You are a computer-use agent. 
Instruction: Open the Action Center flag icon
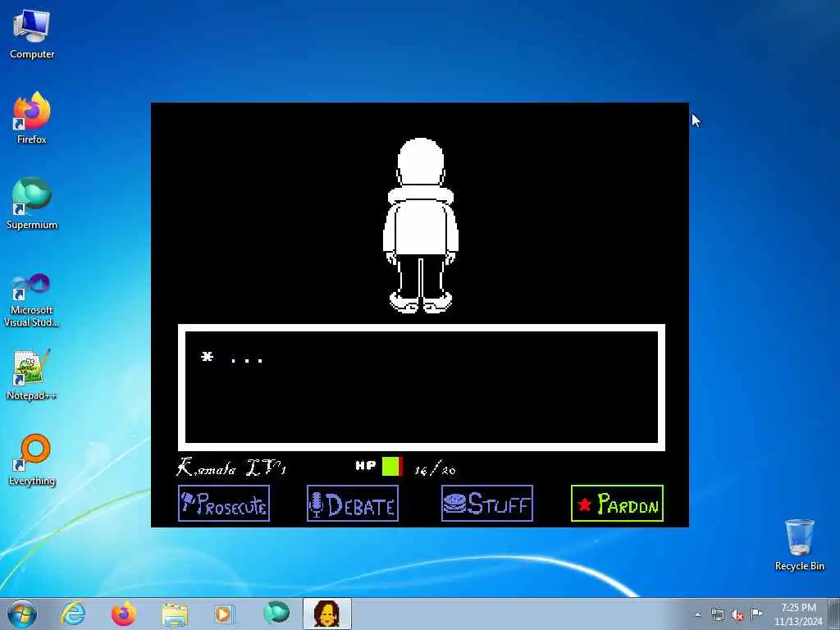pyautogui.click(x=756, y=614)
